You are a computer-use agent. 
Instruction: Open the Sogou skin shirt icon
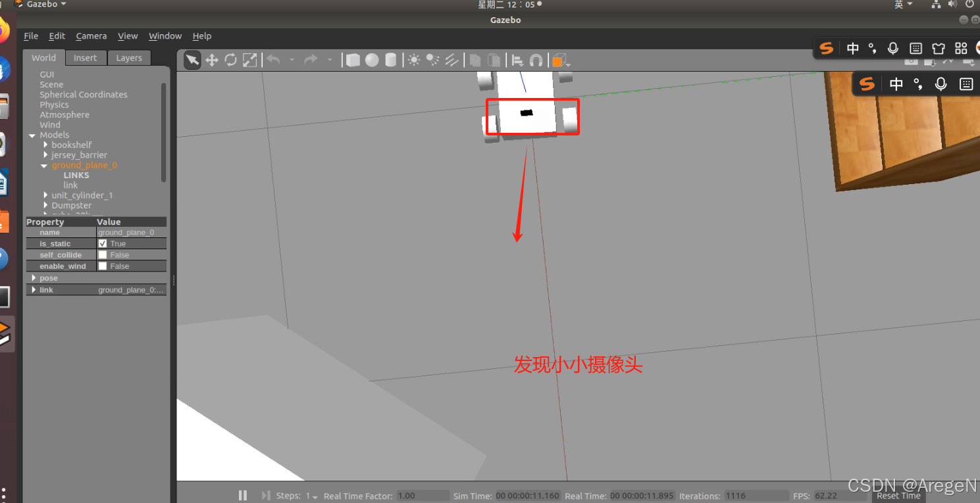[939, 48]
